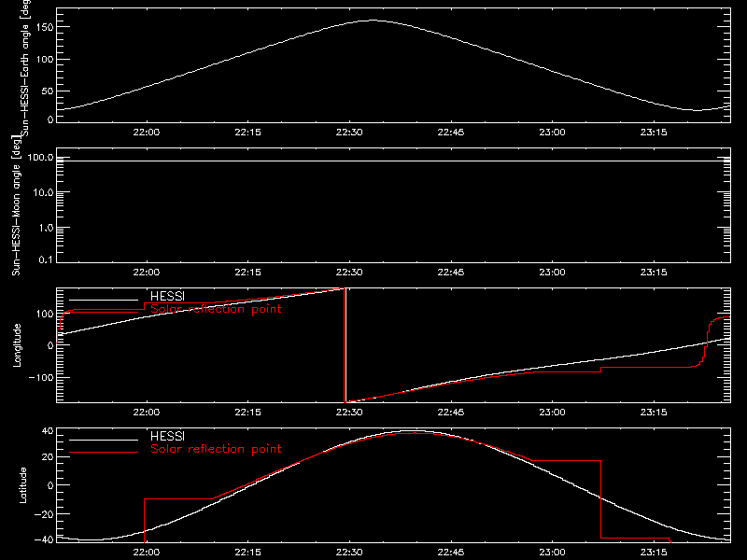The image size is (747, 560).
Task: Click the 22:45 time label of Moon angle plot
Action: [x=451, y=272]
